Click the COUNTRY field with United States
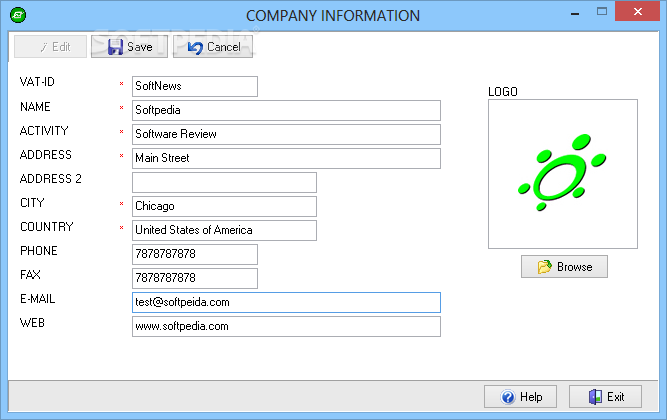Screen dimensions: 667x420 (x=224, y=230)
